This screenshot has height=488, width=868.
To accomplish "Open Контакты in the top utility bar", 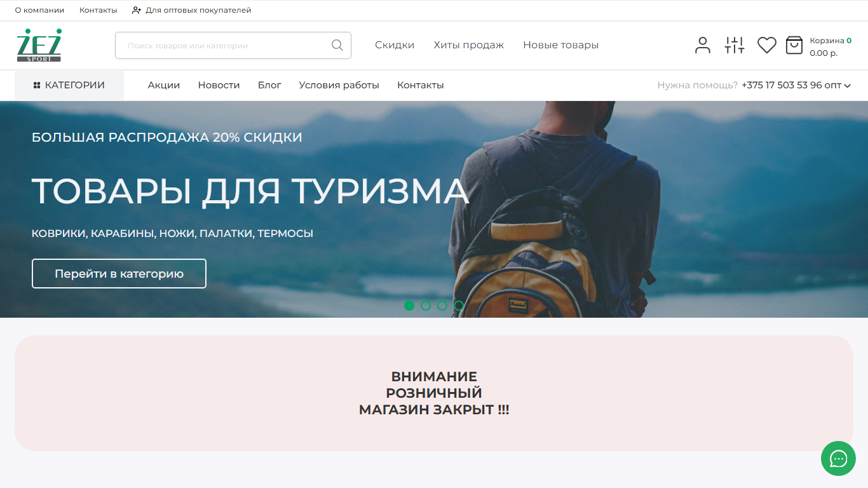I will tap(98, 10).
